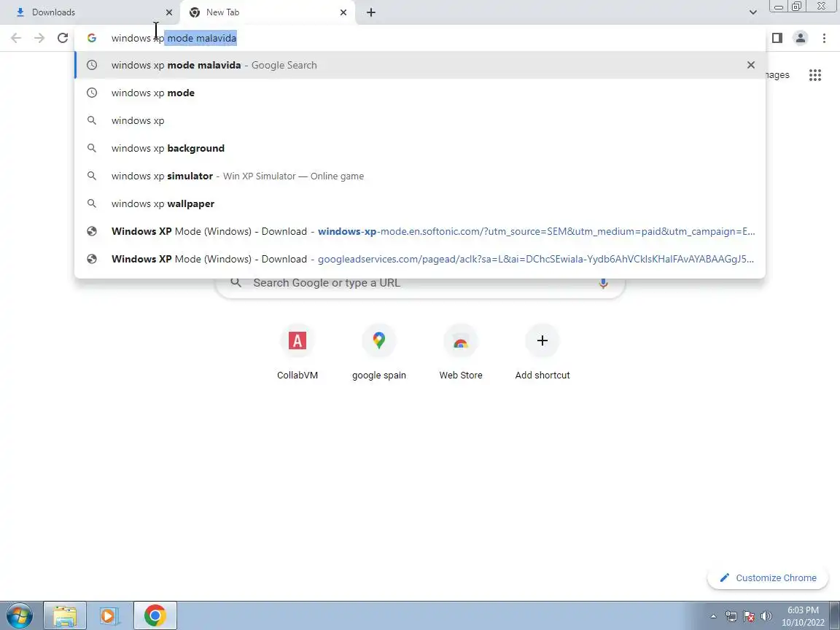Screen dimensions: 840x630
Task: Launch Windows Media Player from the taskbar
Action: tap(109, 615)
